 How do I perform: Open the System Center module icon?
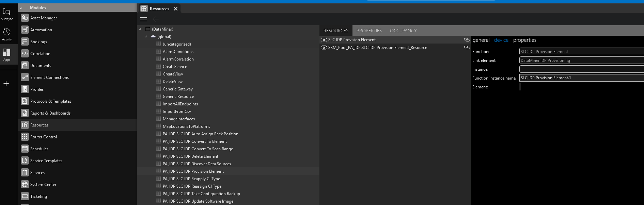[x=25, y=185]
